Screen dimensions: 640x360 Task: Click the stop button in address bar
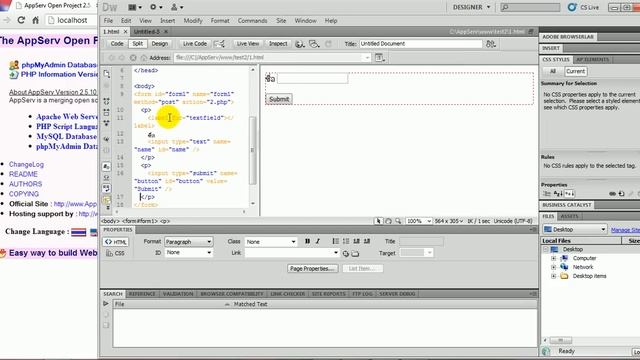coord(133,58)
